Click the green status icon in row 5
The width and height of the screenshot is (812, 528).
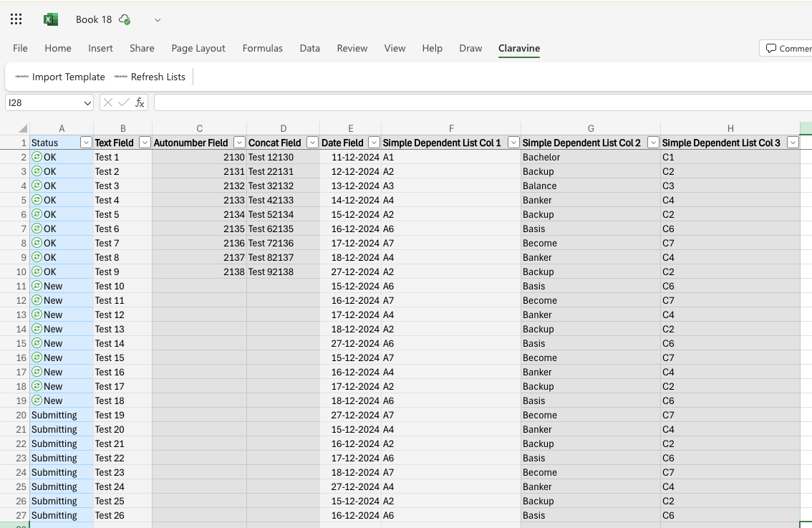[x=37, y=199]
